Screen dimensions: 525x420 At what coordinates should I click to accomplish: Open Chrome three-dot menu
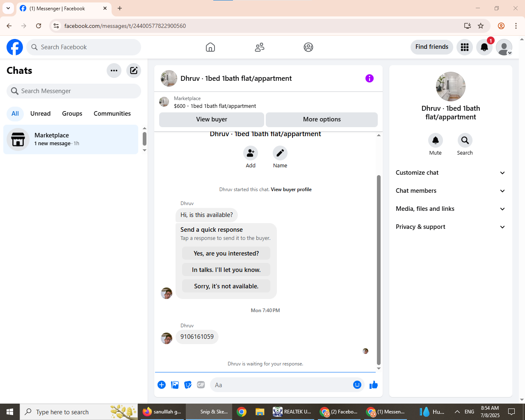tap(516, 26)
